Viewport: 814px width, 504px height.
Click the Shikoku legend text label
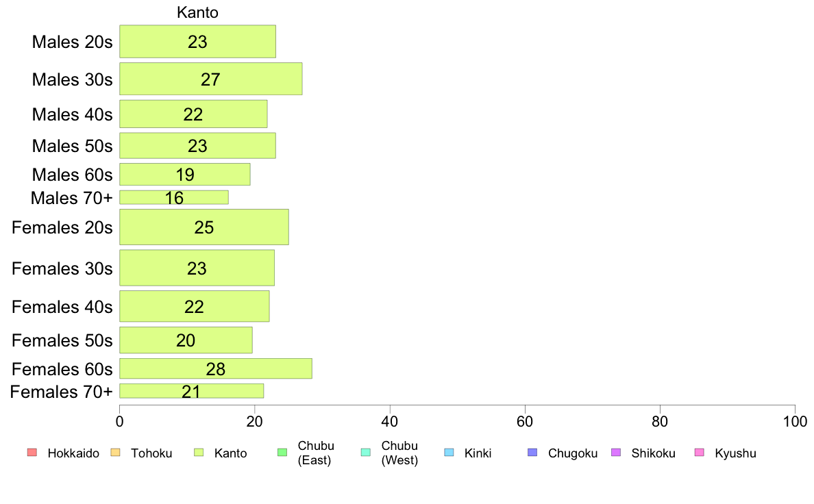tap(653, 453)
